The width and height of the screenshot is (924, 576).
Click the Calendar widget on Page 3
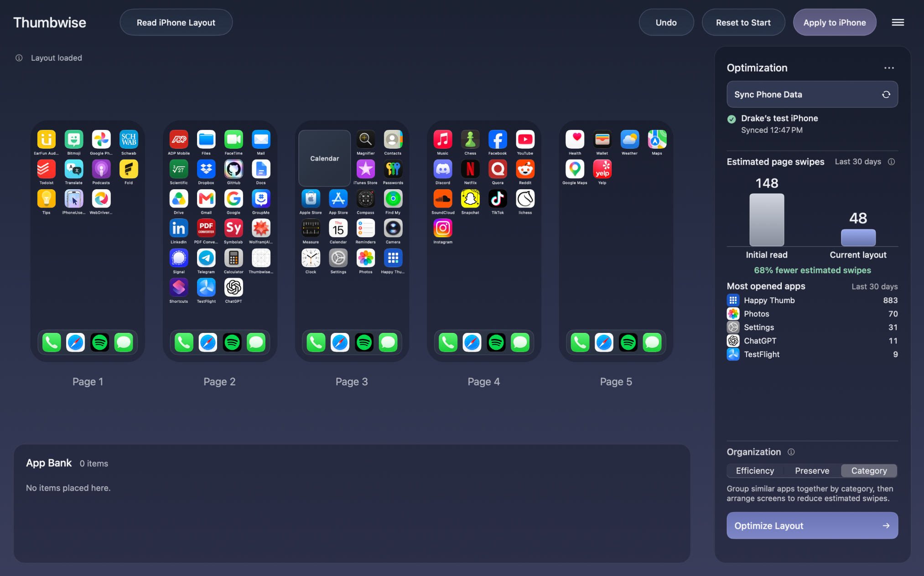point(325,158)
